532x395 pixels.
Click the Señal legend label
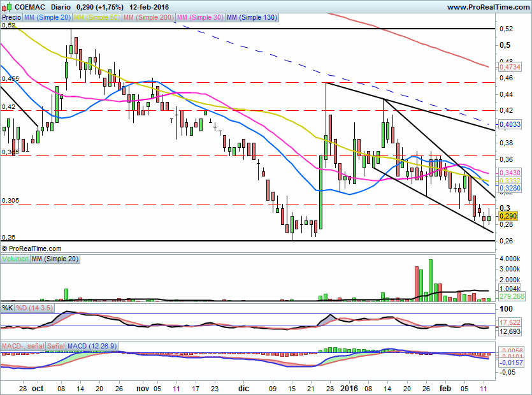click(55, 346)
